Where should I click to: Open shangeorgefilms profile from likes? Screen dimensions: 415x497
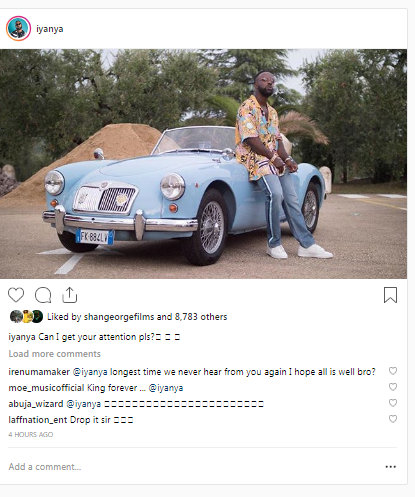pyautogui.click(x=119, y=317)
